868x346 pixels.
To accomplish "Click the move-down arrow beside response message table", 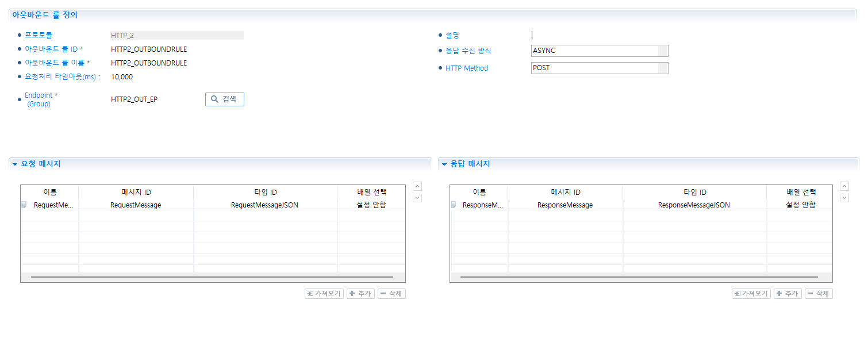I will click(844, 198).
